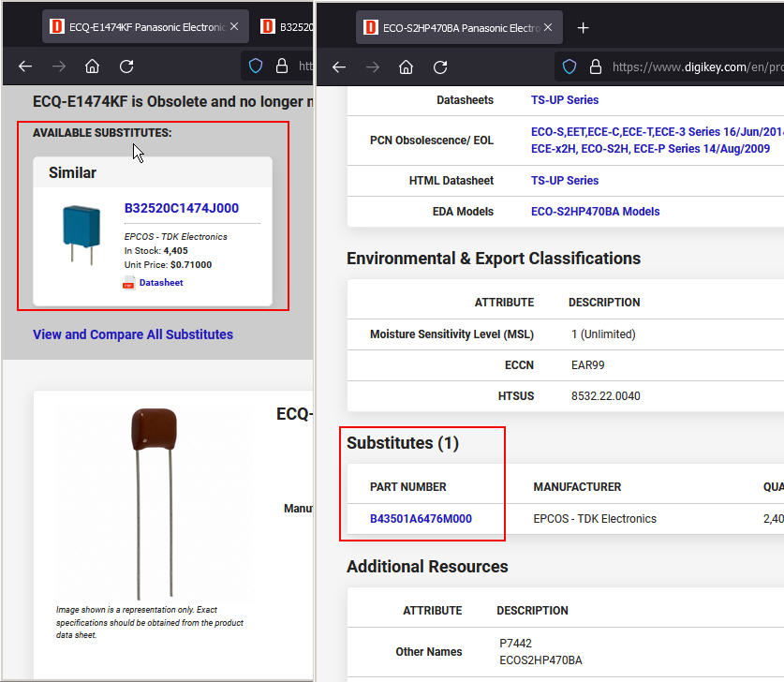Click the Additional Resources heading
The image size is (784, 682).
tap(427, 567)
